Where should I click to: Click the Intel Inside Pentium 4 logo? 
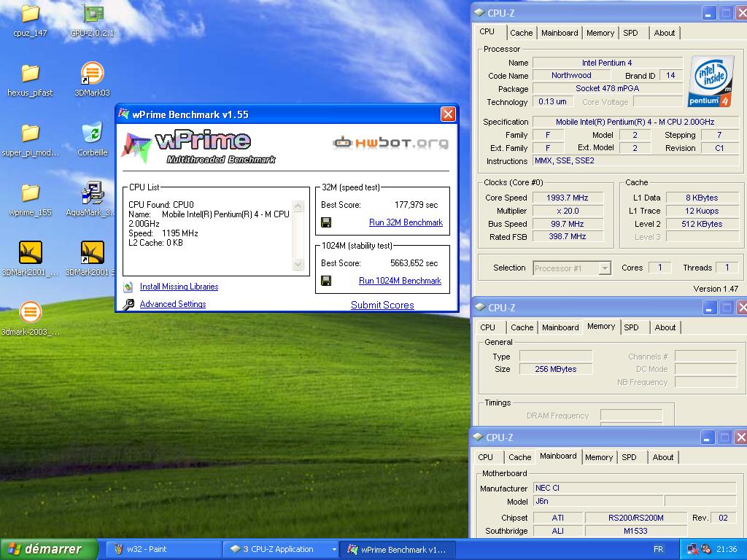coord(710,82)
